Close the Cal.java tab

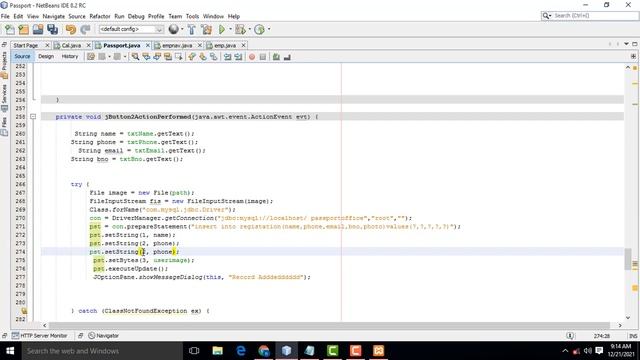pyautogui.click(x=88, y=45)
